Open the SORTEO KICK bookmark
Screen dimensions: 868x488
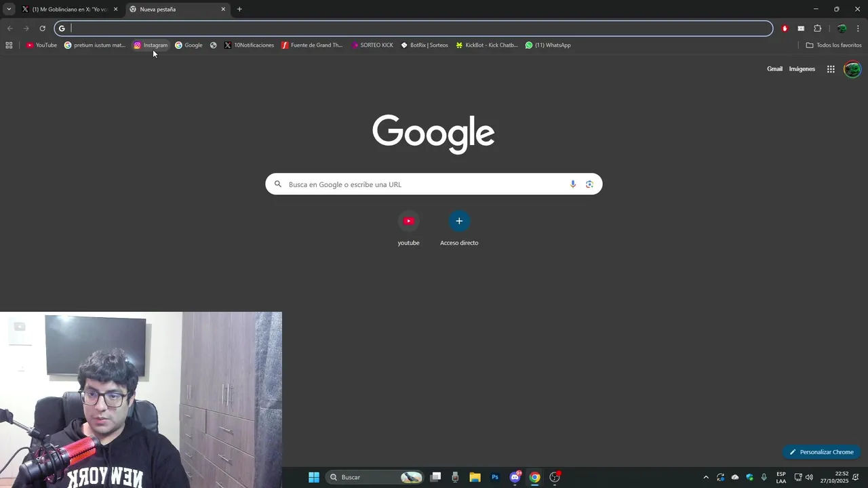click(x=372, y=45)
